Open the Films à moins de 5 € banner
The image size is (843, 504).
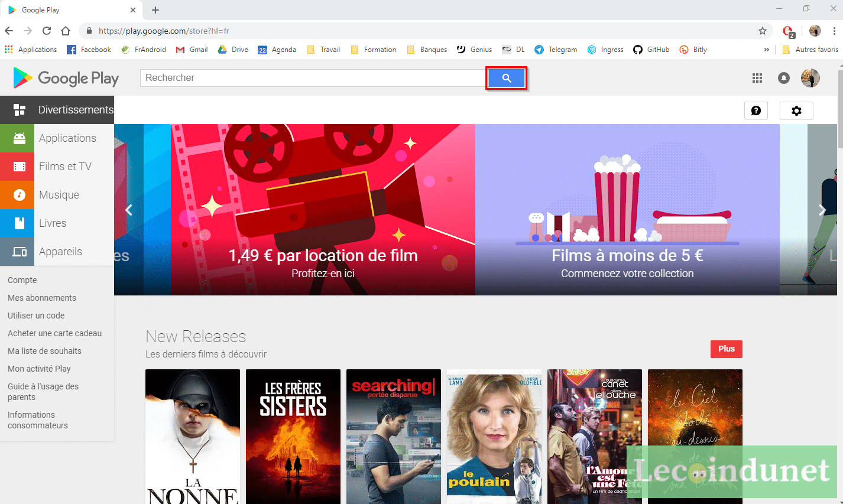[x=627, y=210]
